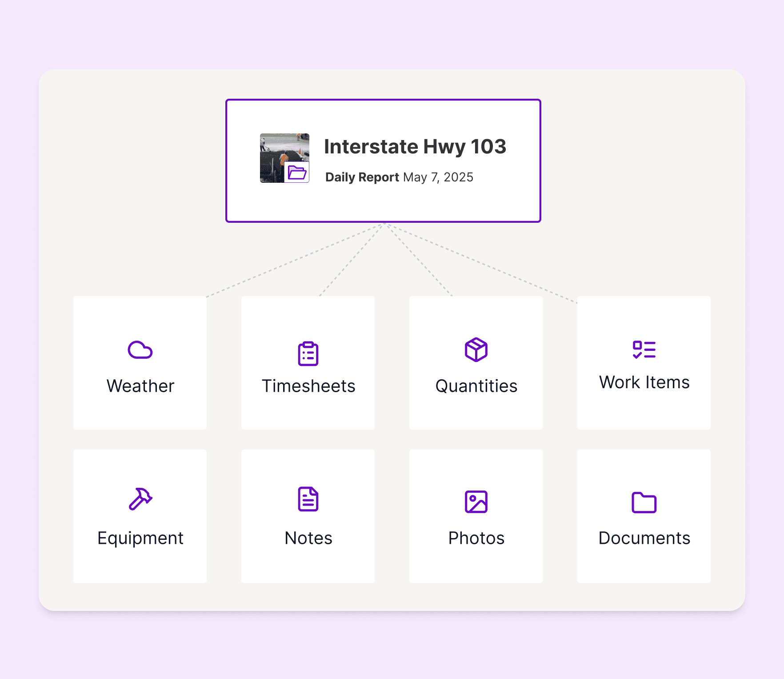
Task: Open the Notes label
Action: 308,538
